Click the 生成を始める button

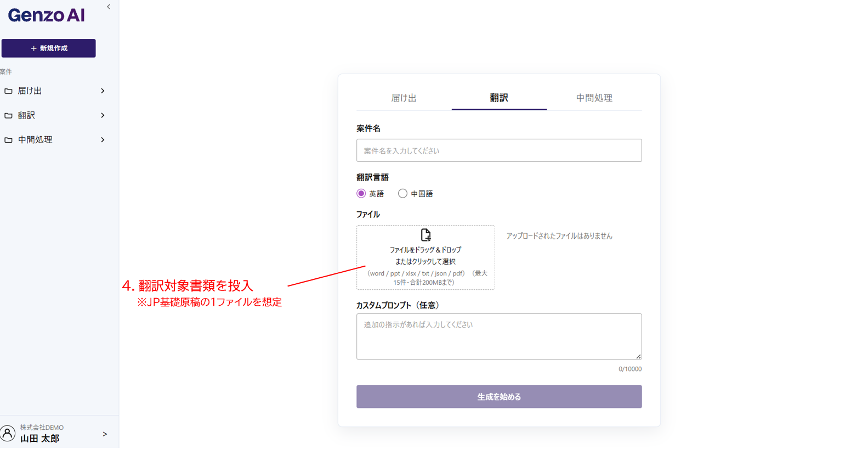pyautogui.click(x=499, y=397)
